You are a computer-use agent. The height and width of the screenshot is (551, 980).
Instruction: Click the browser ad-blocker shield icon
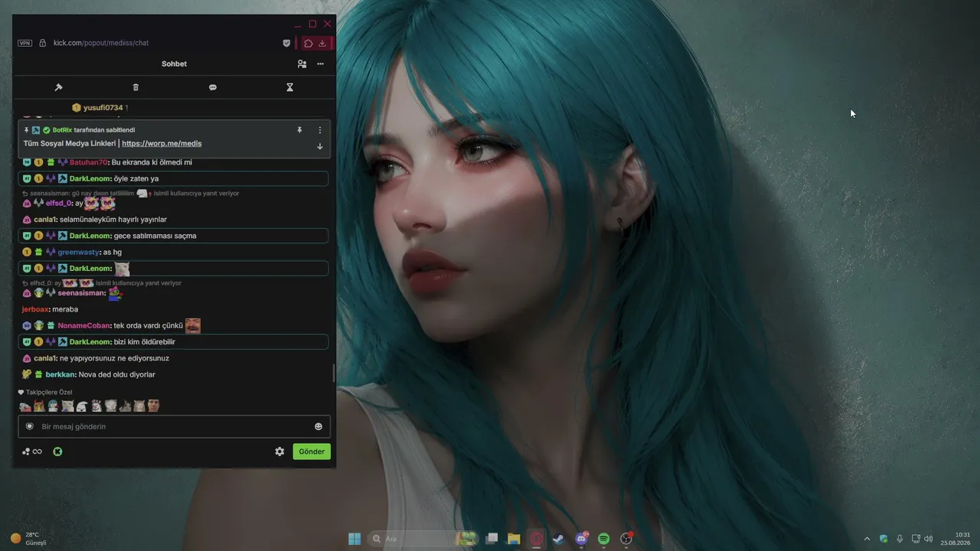tap(286, 43)
